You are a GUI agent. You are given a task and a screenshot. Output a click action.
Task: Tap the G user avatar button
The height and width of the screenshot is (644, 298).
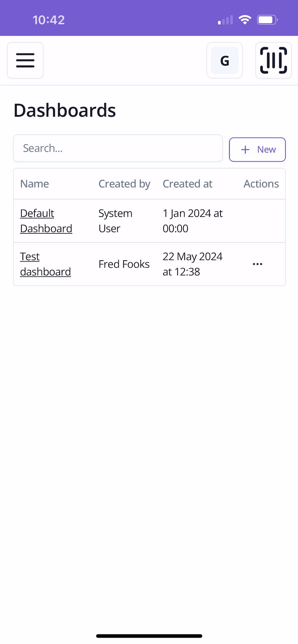(x=225, y=60)
